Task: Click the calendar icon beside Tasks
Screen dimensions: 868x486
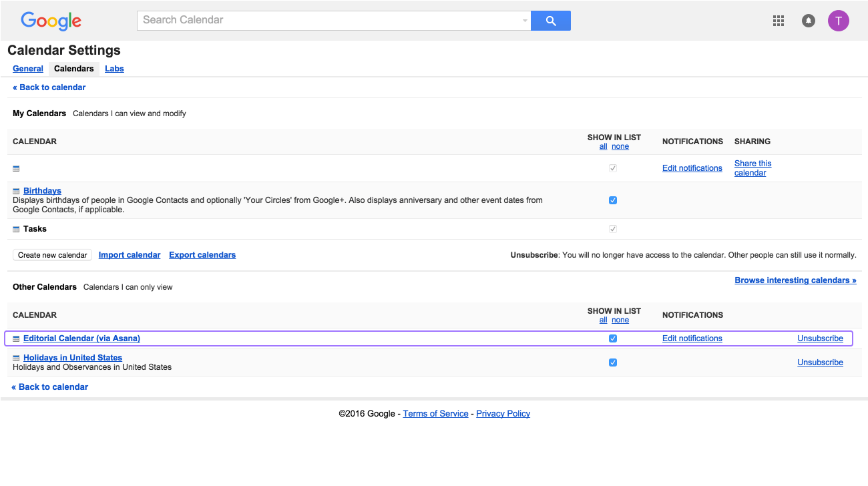Action: coord(16,230)
